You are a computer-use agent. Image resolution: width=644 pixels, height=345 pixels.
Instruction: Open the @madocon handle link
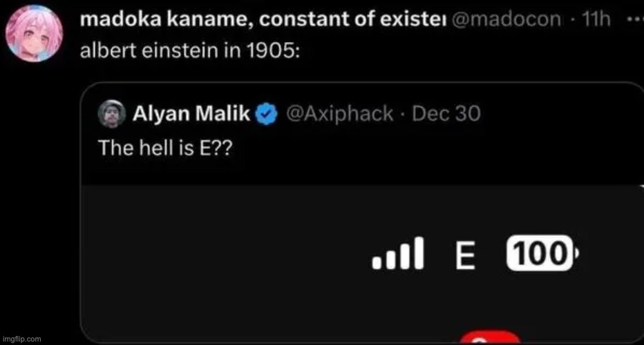click(x=506, y=21)
